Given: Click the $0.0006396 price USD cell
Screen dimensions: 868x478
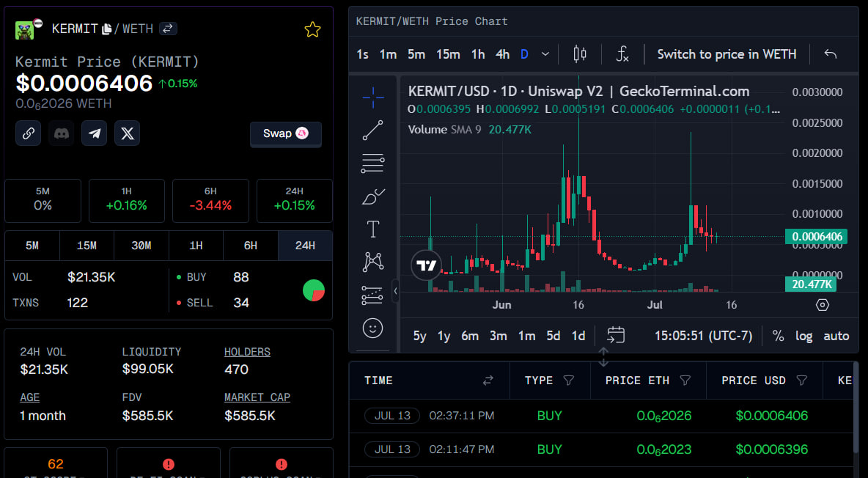Looking at the screenshot, I should tap(772, 449).
